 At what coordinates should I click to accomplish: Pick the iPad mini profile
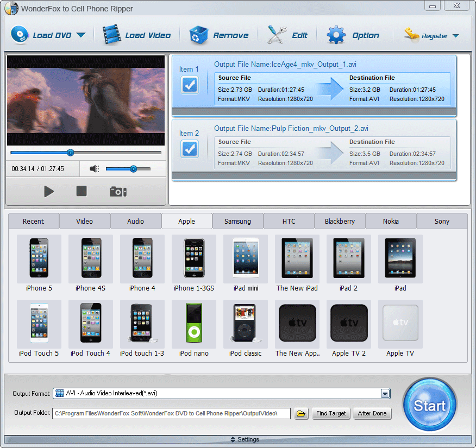click(246, 263)
